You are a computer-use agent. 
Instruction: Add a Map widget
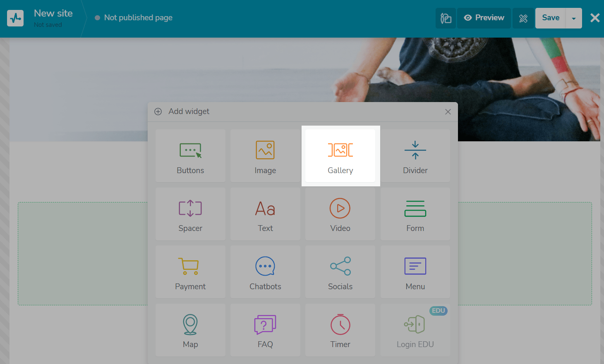click(x=190, y=330)
